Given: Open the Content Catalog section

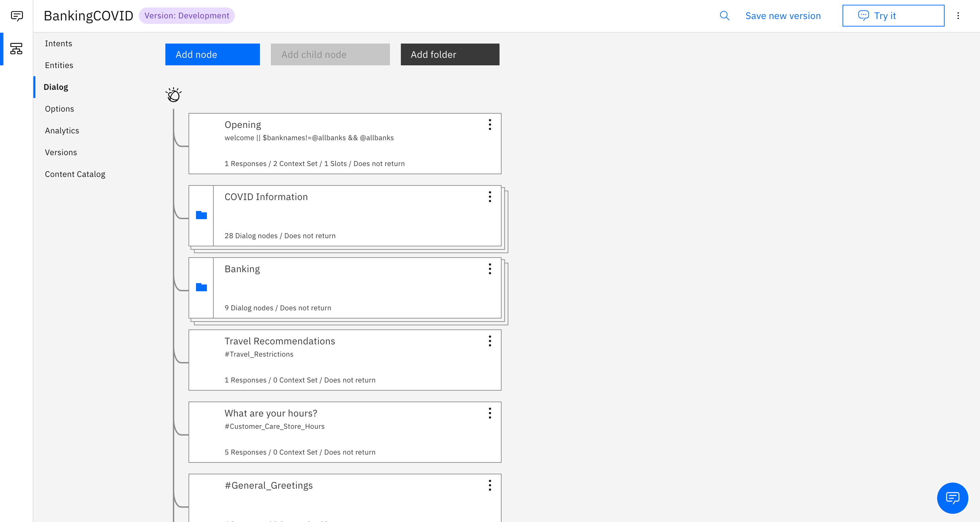Looking at the screenshot, I should pos(75,174).
